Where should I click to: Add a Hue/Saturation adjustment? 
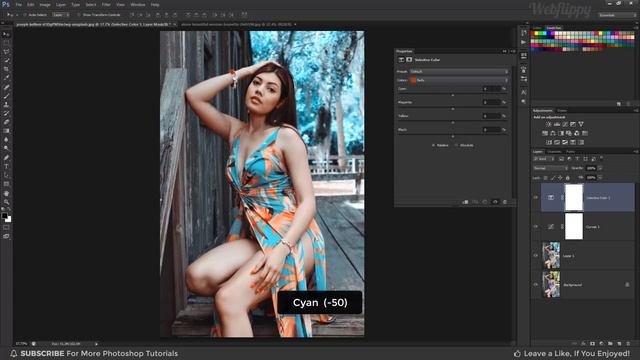[x=544, y=133]
